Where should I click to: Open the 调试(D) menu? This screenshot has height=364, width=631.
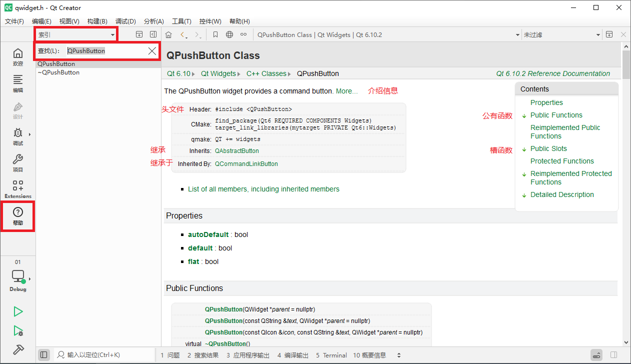(125, 21)
